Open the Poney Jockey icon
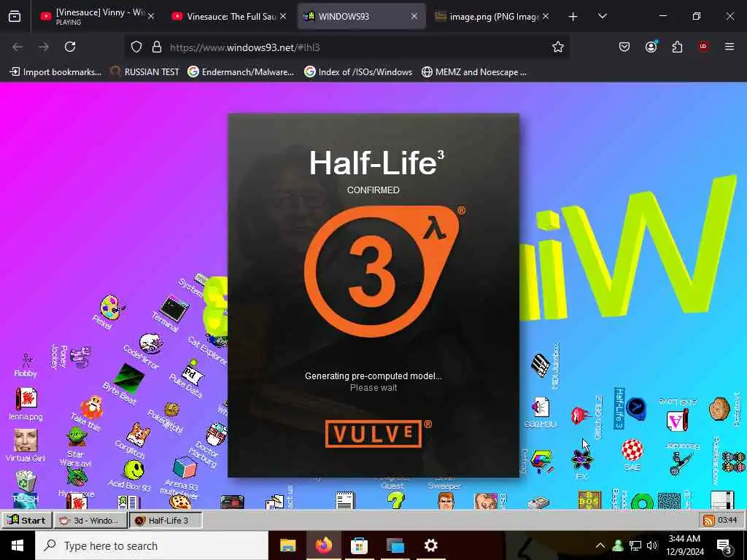The width and height of the screenshot is (747, 560). point(80,356)
